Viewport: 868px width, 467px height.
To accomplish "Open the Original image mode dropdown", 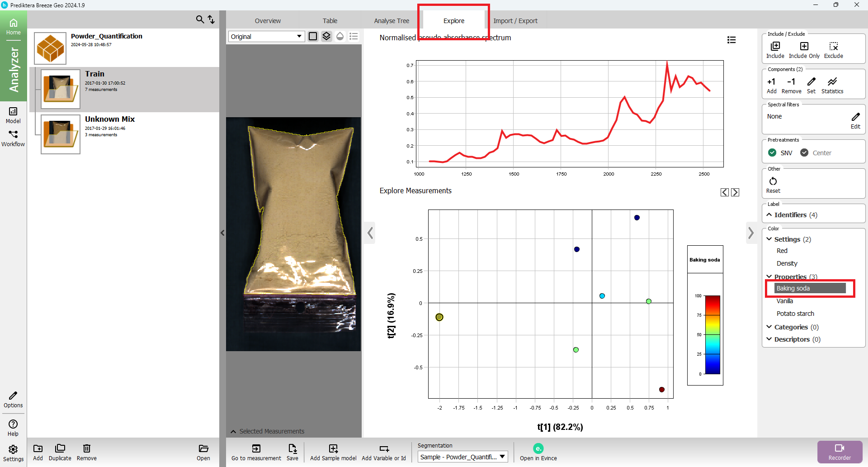I will [266, 37].
